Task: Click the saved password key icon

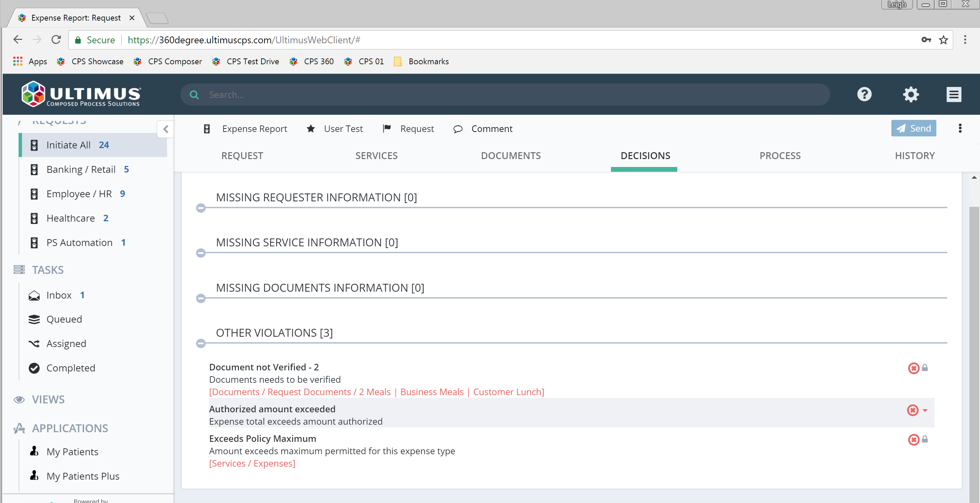Action: point(926,40)
